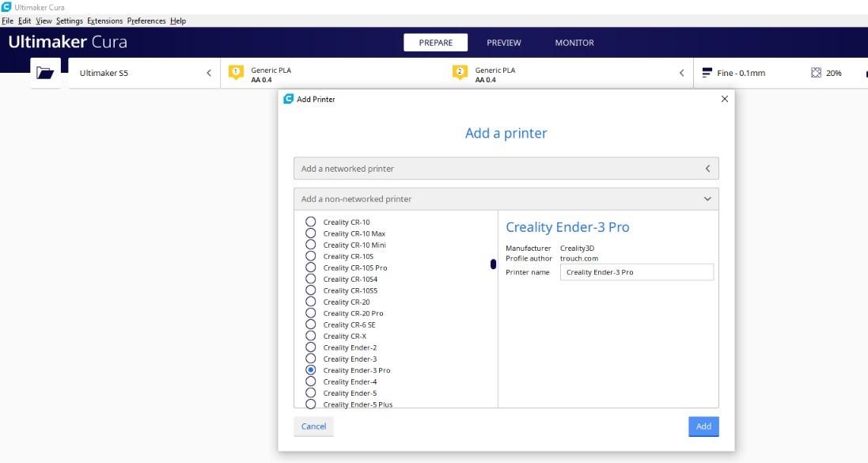
Task: Click the Add button
Action: coord(703,427)
